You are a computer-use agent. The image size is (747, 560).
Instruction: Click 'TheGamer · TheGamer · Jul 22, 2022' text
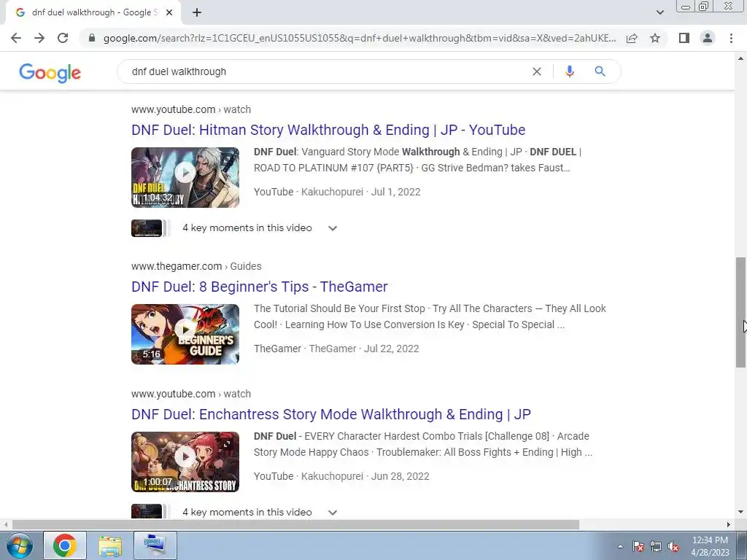point(336,349)
